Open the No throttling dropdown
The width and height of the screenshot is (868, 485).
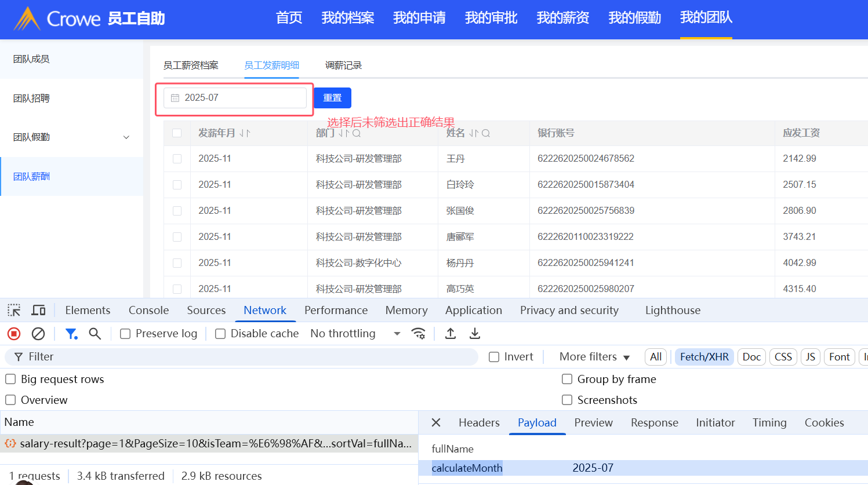(355, 334)
